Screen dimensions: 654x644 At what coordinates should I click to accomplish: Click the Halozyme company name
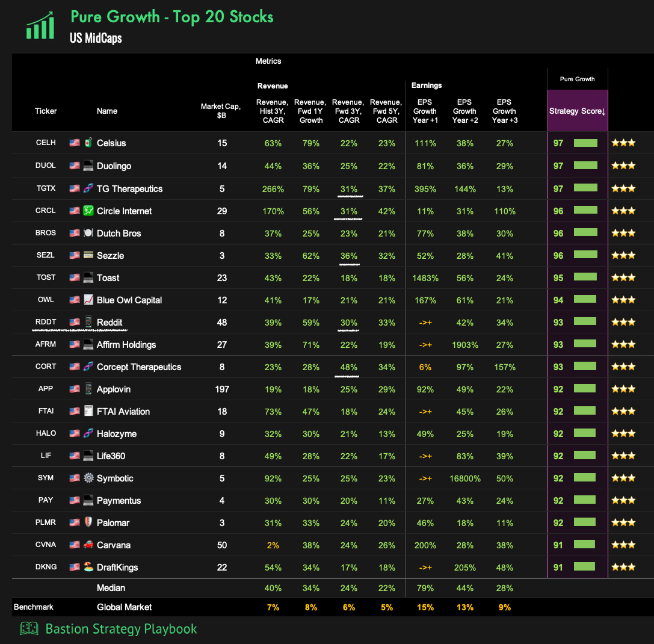(x=116, y=433)
